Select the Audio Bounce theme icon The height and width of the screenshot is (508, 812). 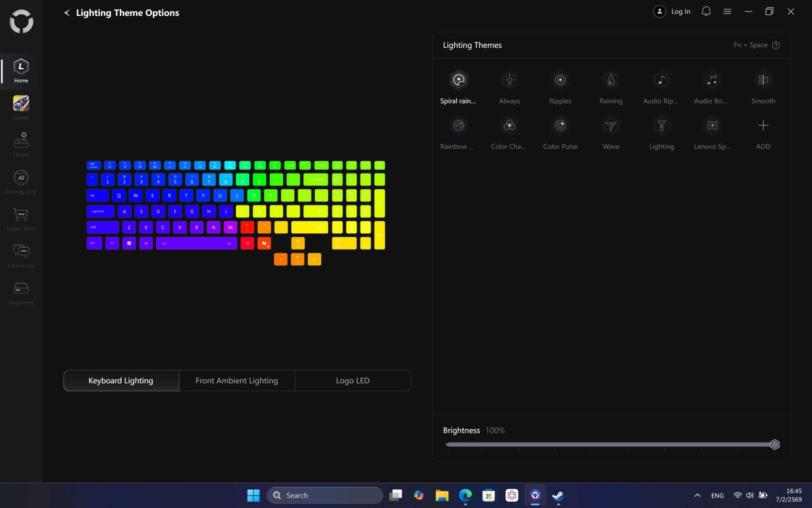(x=712, y=80)
